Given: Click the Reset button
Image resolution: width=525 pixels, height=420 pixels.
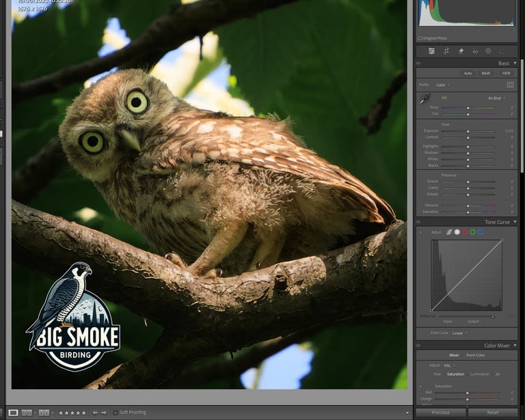Looking at the screenshot, I should [493, 412].
